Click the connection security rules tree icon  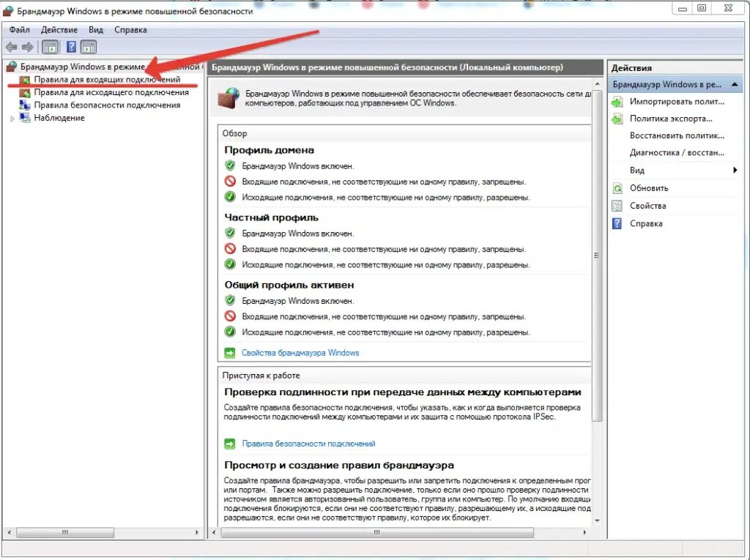[x=24, y=105]
